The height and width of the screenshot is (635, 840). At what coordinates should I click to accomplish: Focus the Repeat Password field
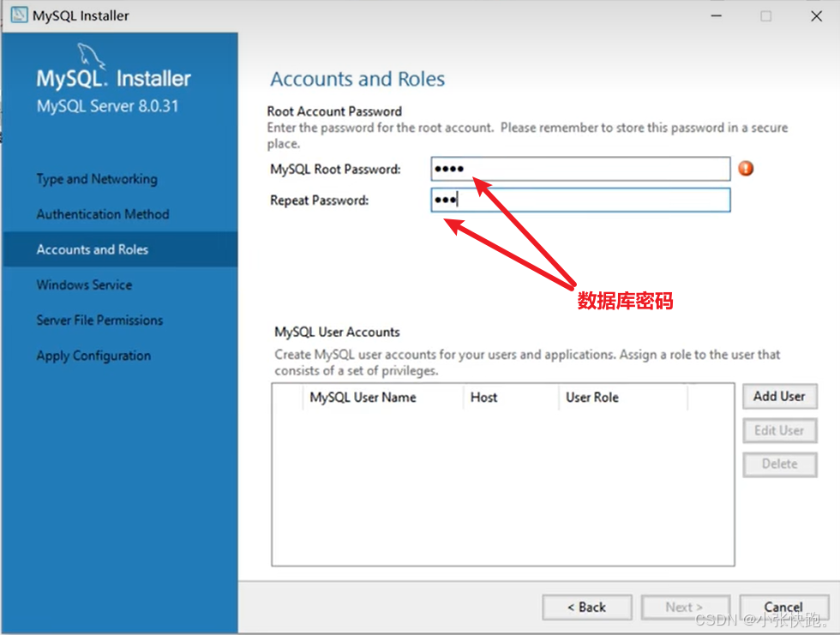(580, 200)
